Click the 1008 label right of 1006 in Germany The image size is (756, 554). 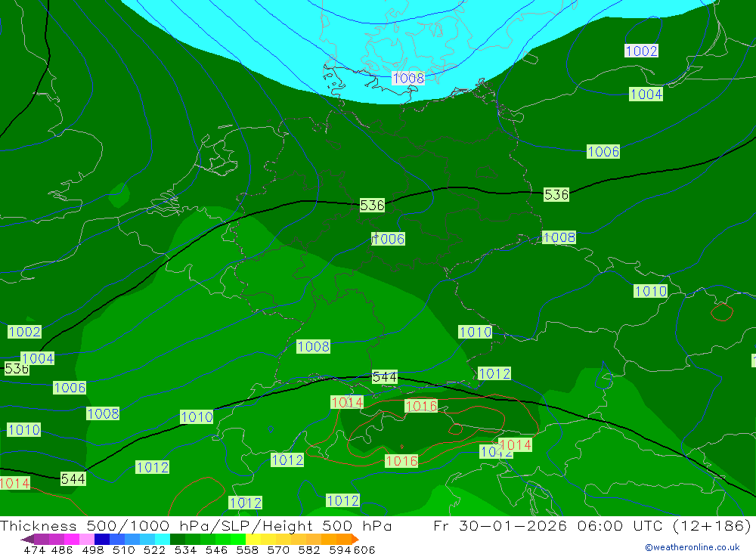click(x=559, y=237)
